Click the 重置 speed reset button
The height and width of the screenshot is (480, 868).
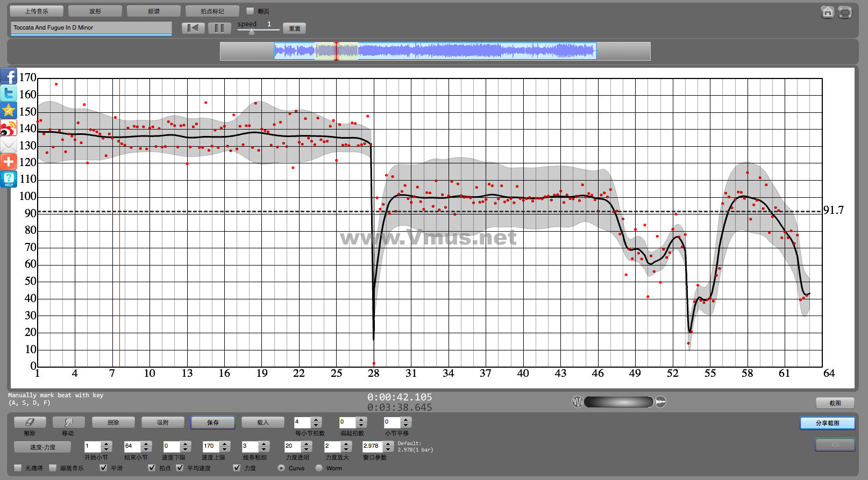[295, 28]
